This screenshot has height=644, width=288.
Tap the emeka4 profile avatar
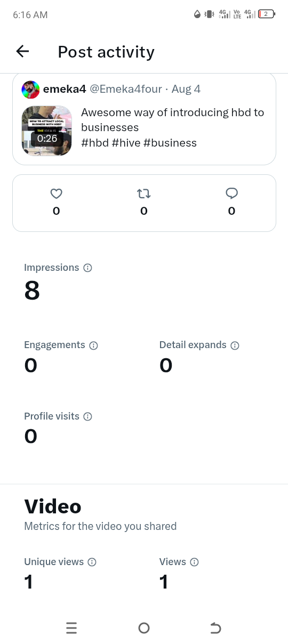coord(30,90)
